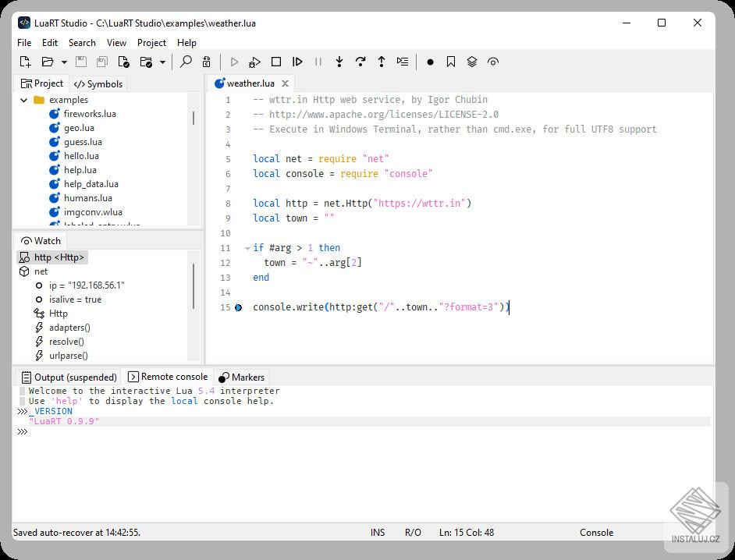The height and width of the screenshot is (560, 735).
Task: Collapse the if block on line 11
Action: pyautogui.click(x=247, y=248)
